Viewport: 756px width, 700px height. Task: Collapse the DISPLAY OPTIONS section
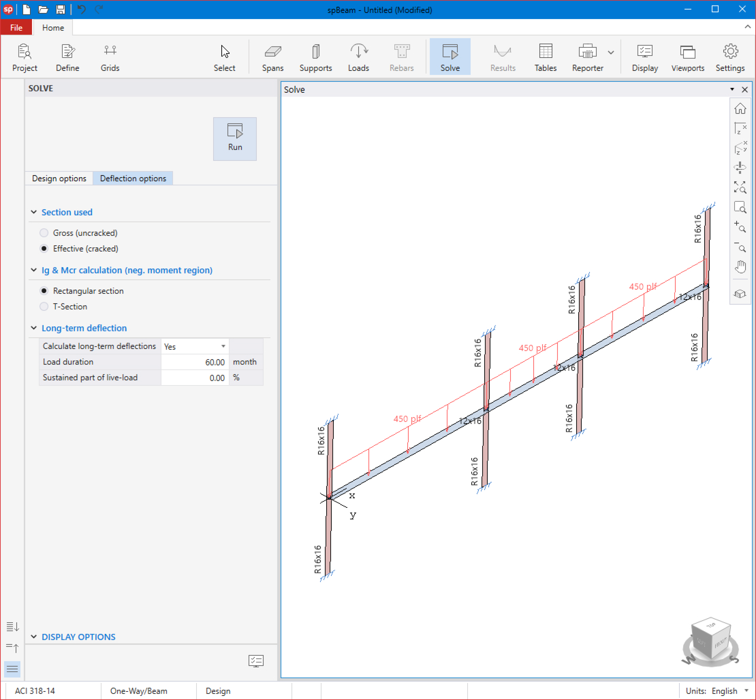[34, 637]
